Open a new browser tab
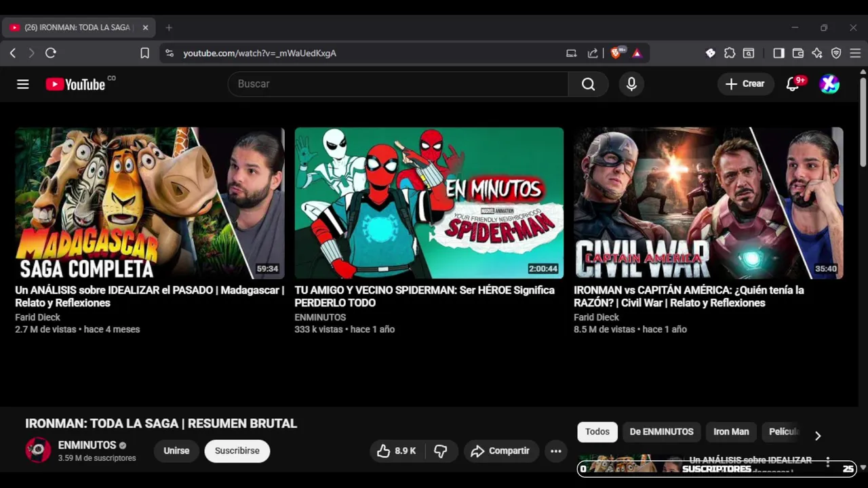The height and width of the screenshot is (488, 868). (x=169, y=28)
